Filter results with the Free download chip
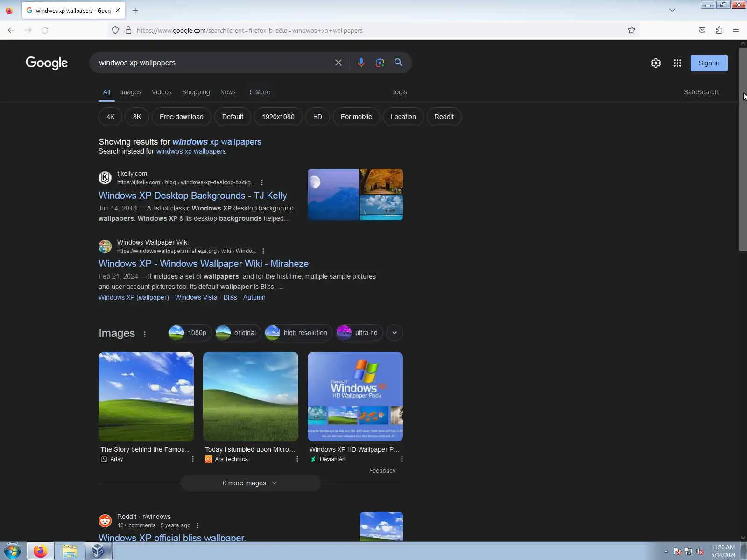The image size is (747, 560). click(x=182, y=117)
